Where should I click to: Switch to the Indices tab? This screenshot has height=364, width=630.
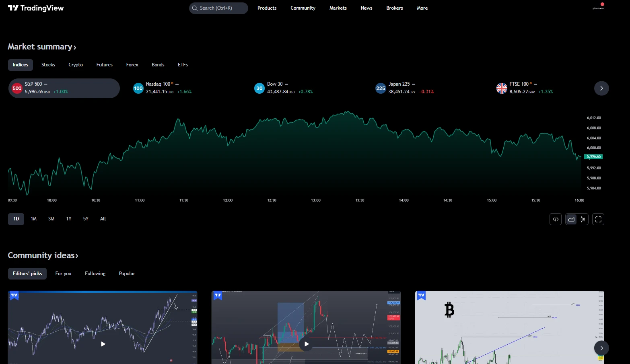(x=21, y=65)
